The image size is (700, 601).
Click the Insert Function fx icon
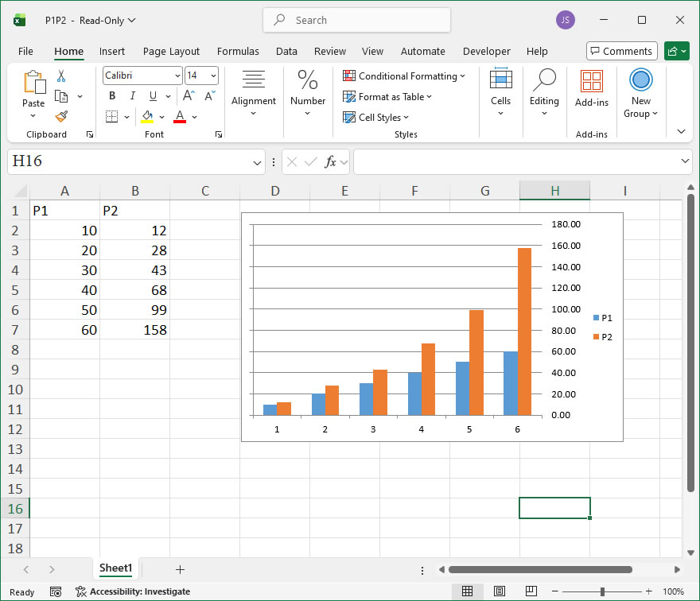(330, 162)
